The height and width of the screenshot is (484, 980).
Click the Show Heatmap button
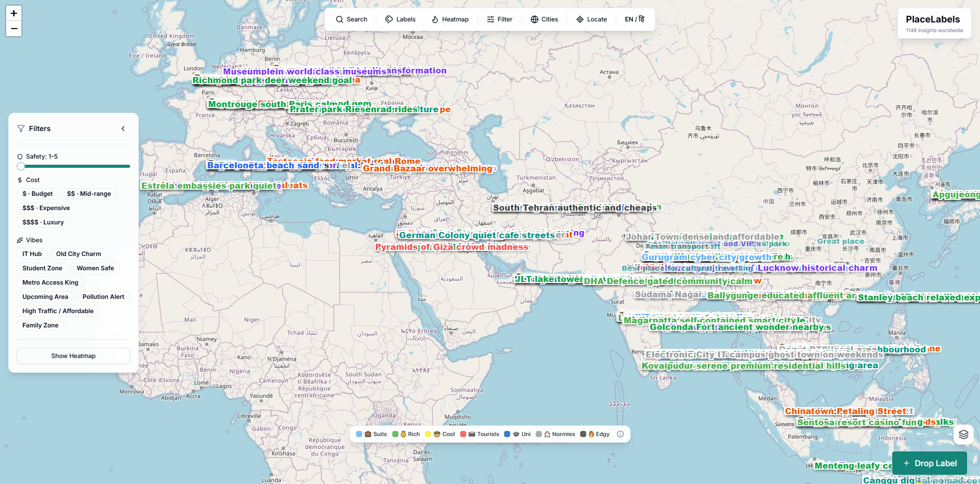click(x=73, y=356)
